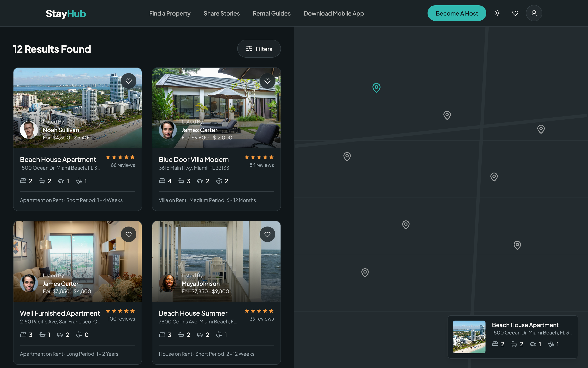Click Beach House Apartment title in map popup
This screenshot has height=368, width=588.
click(525, 325)
